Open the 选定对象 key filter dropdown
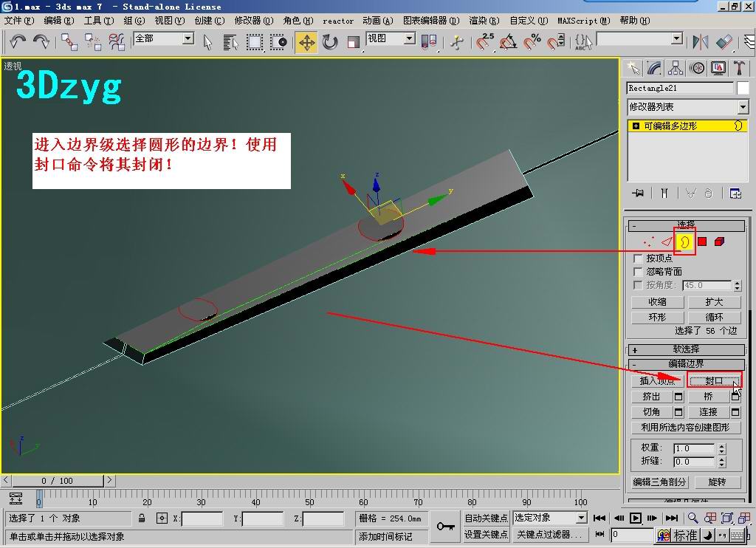 pyautogui.click(x=582, y=518)
